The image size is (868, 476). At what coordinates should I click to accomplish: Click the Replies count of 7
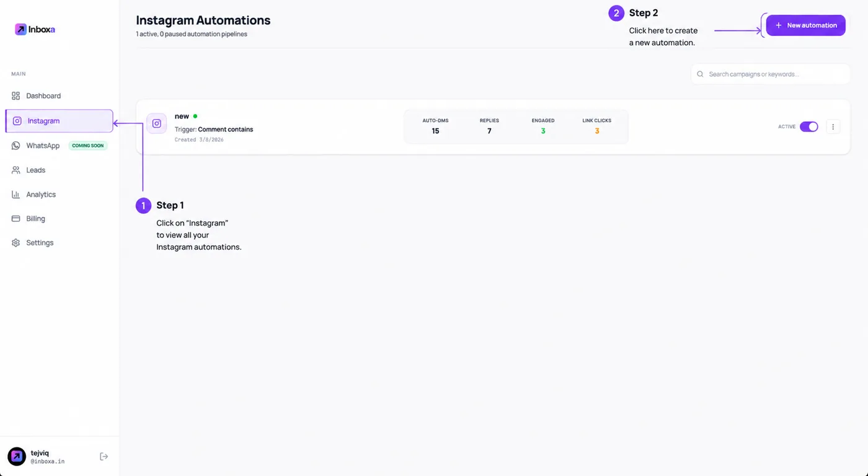coord(489,131)
